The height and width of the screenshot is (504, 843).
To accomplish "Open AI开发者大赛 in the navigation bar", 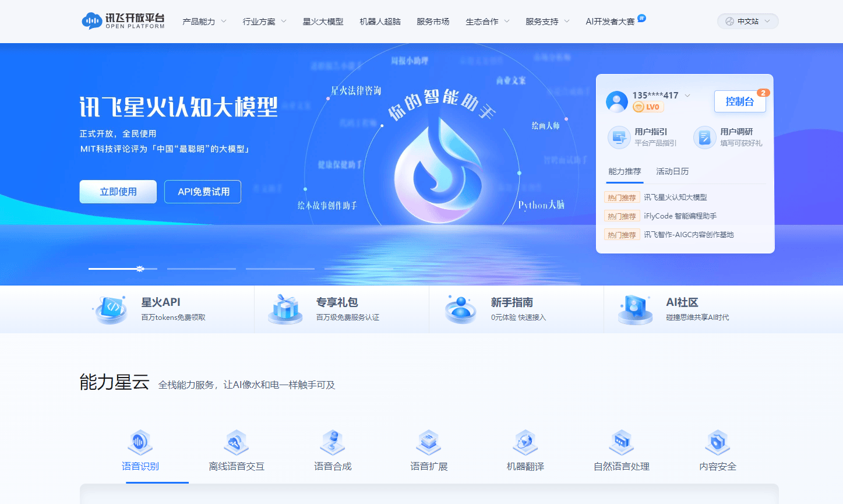I will 610,22.
